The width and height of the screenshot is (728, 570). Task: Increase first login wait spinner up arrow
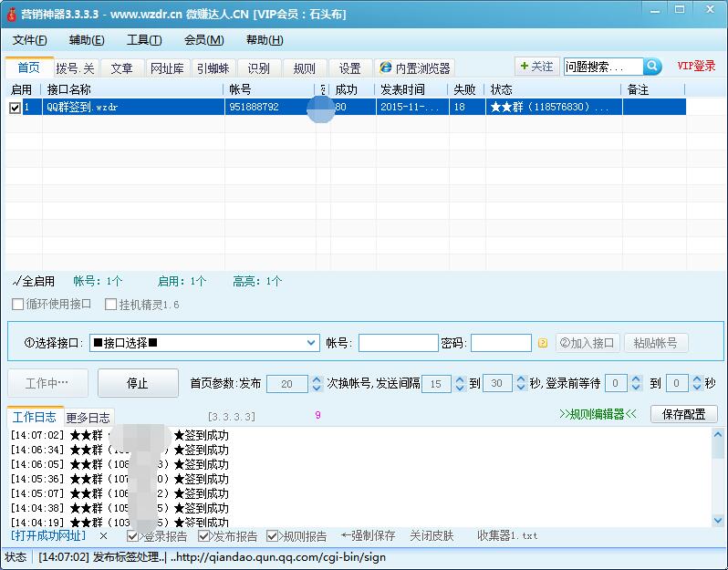pyautogui.click(x=636, y=379)
